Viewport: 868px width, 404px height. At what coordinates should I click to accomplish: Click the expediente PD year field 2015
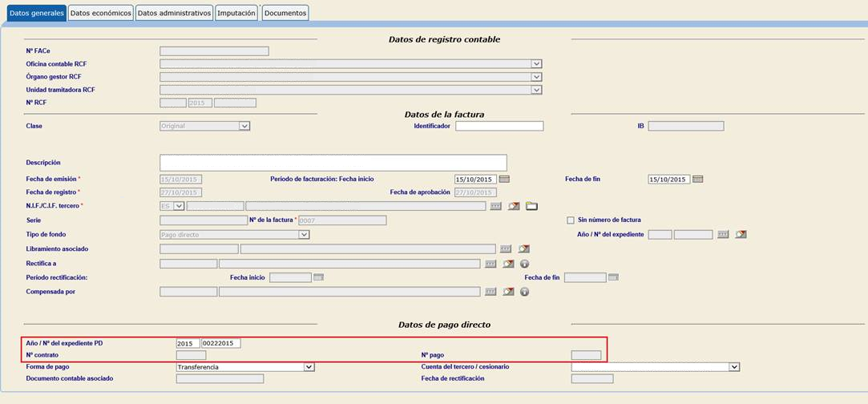tap(188, 344)
